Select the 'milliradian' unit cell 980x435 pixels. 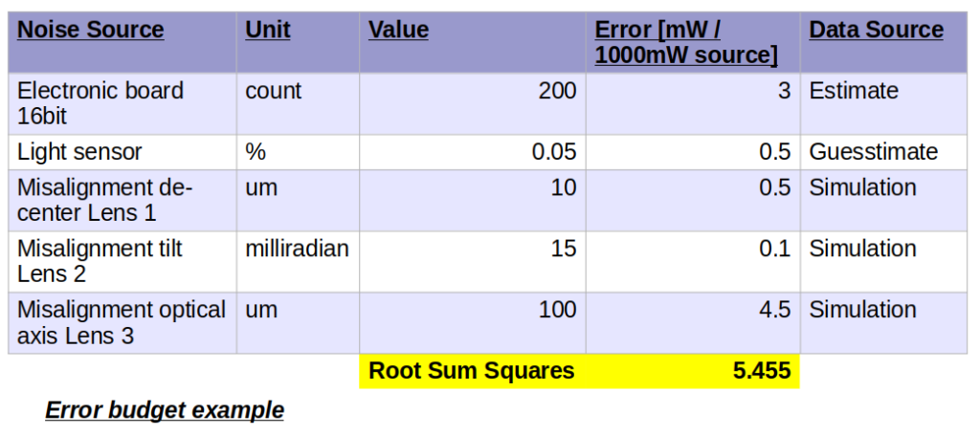click(299, 262)
